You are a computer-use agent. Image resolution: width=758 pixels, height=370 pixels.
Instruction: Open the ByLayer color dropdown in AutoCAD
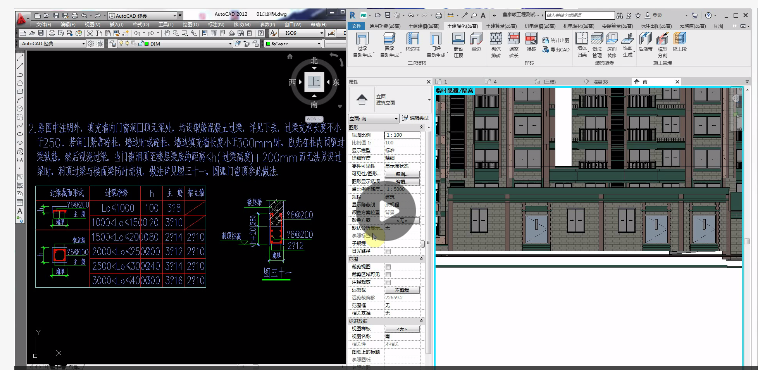[x=294, y=44]
